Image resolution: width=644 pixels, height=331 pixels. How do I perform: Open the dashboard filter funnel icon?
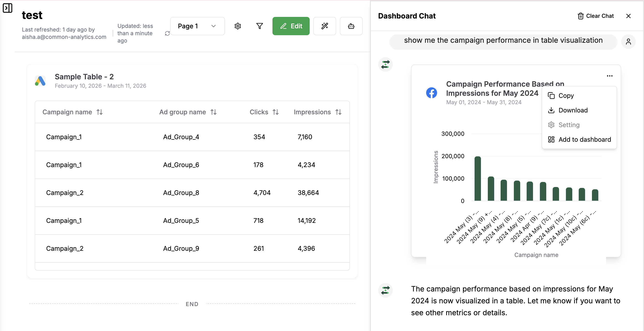pyautogui.click(x=259, y=26)
